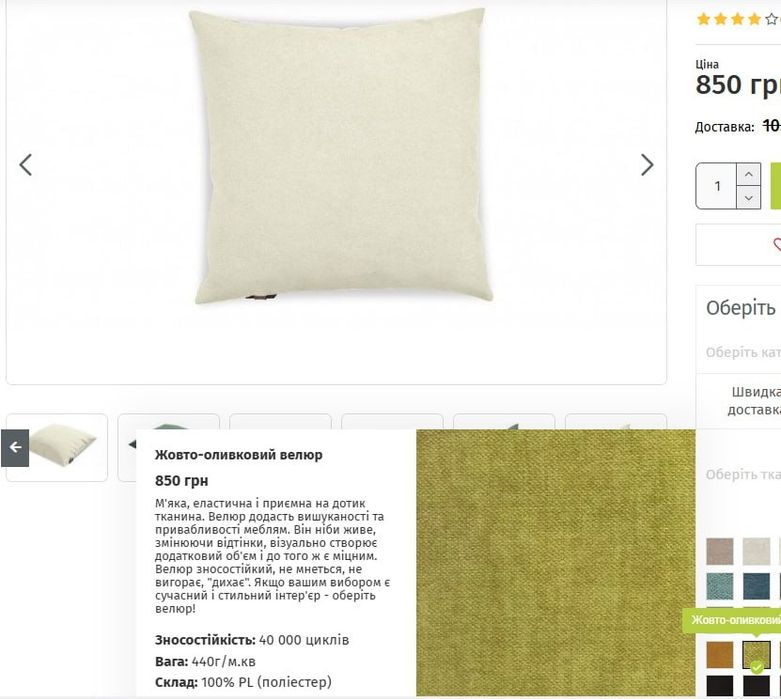
Task: Choose the orange-brown fabric swatch
Action: click(720, 655)
